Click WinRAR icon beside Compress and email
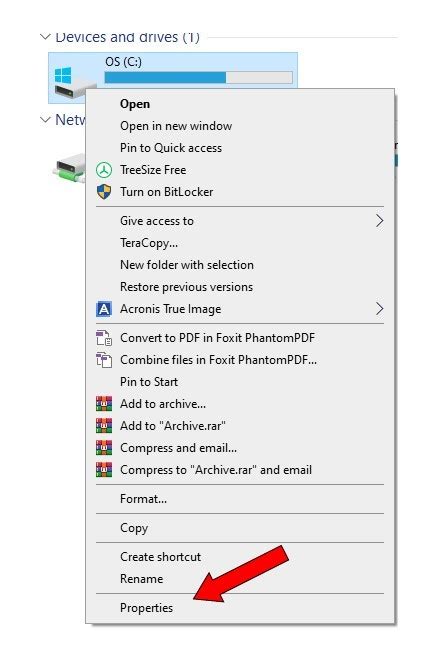430x648 pixels. tap(104, 448)
